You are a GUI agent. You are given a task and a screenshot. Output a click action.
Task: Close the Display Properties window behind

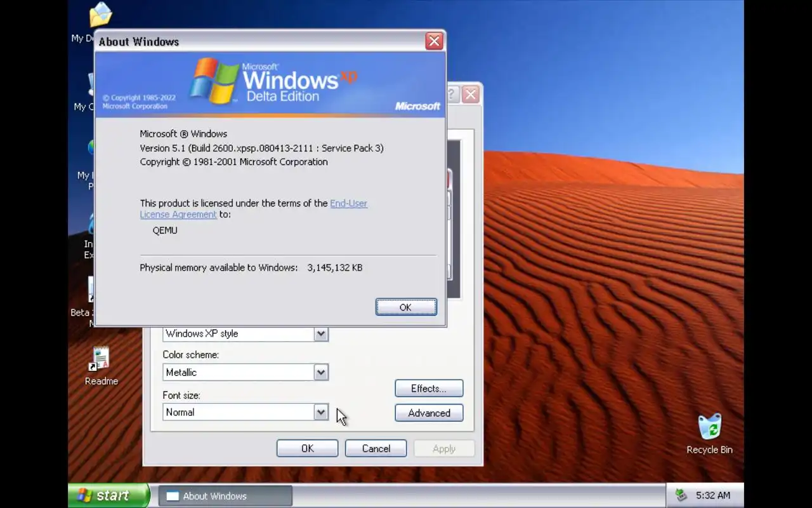coord(470,95)
